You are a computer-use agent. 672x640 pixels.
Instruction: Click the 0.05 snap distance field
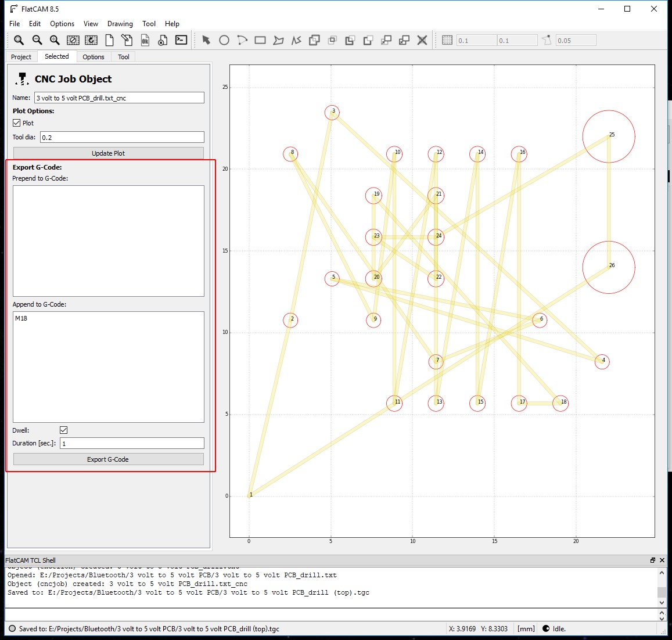point(576,40)
